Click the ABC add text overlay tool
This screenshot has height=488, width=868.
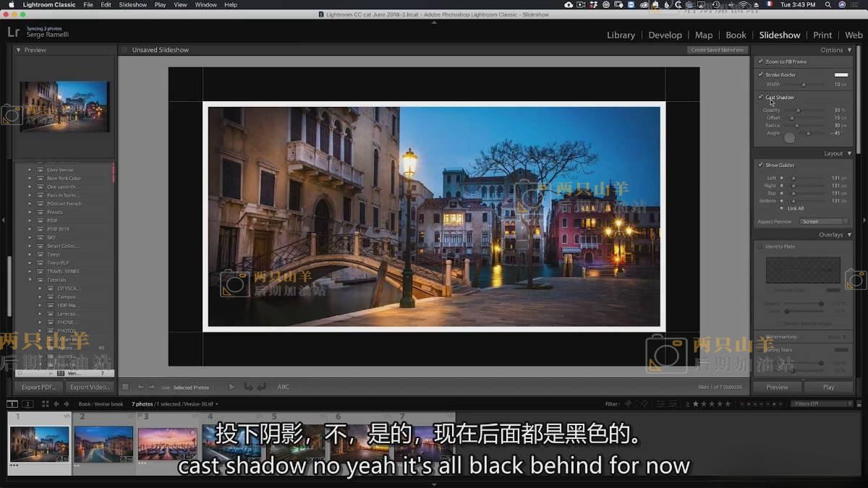[x=284, y=387]
